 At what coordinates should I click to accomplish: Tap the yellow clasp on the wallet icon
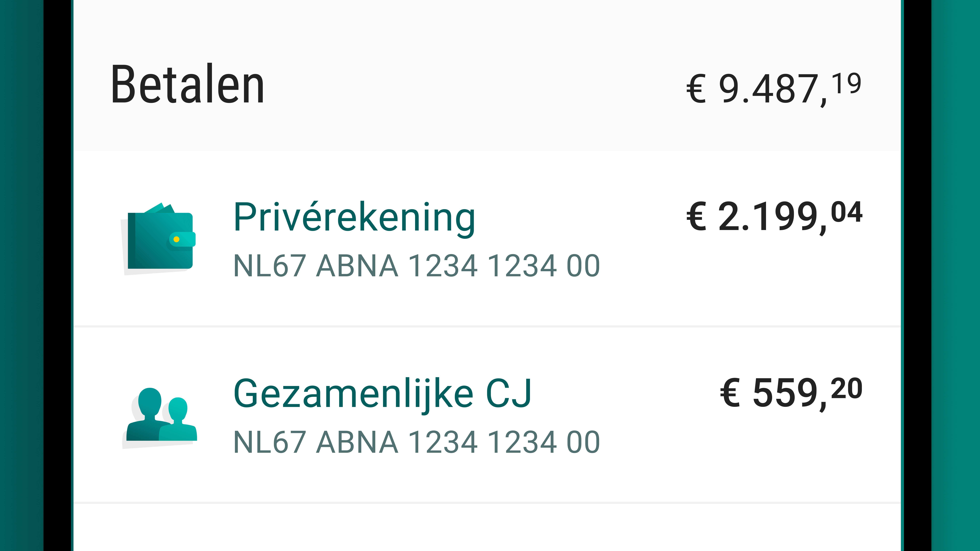[x=176, y=239]
